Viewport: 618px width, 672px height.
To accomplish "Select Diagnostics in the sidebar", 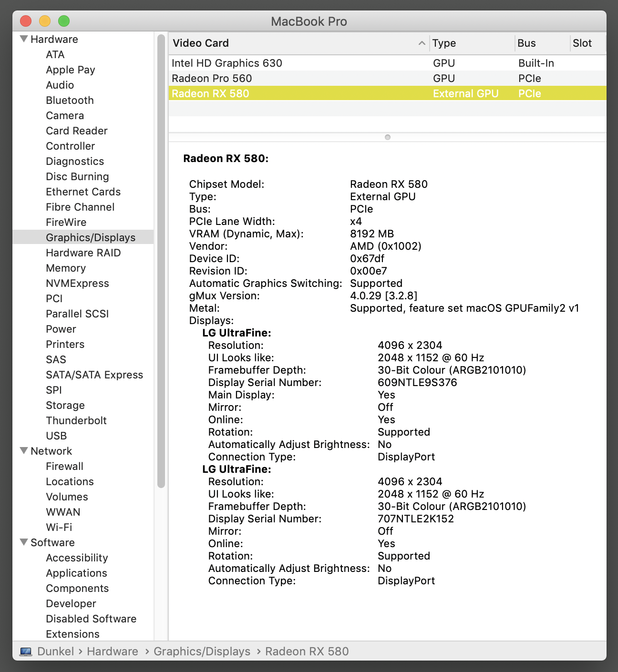I will point(75,161).
